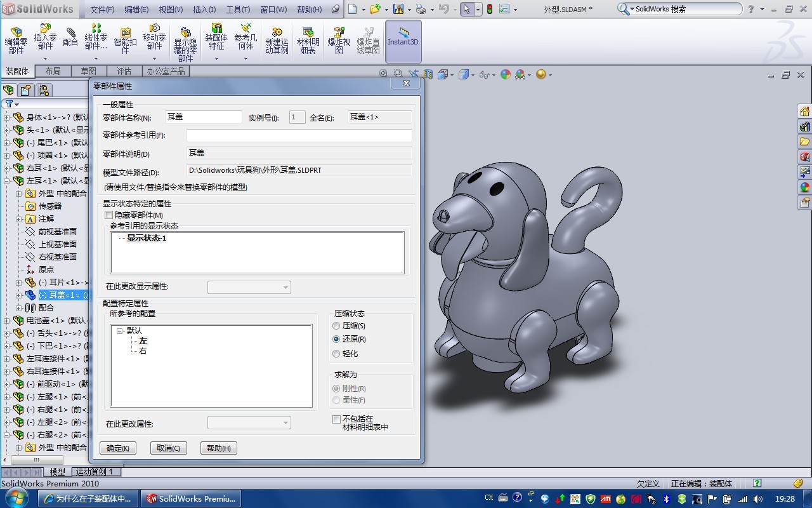Screen dimensions: 812x508
Task: Open the 编辑(E) menu
Action: pyautogui.click(x=136, y=10)
